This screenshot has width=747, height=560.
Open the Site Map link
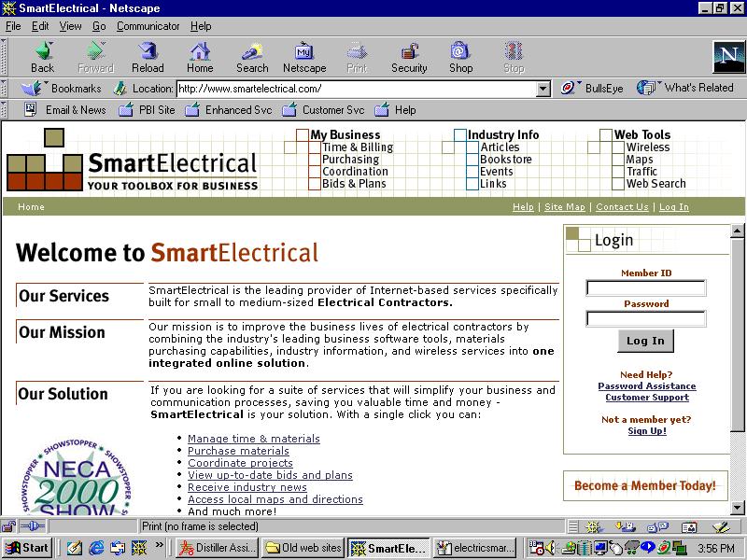coord(565,206)
